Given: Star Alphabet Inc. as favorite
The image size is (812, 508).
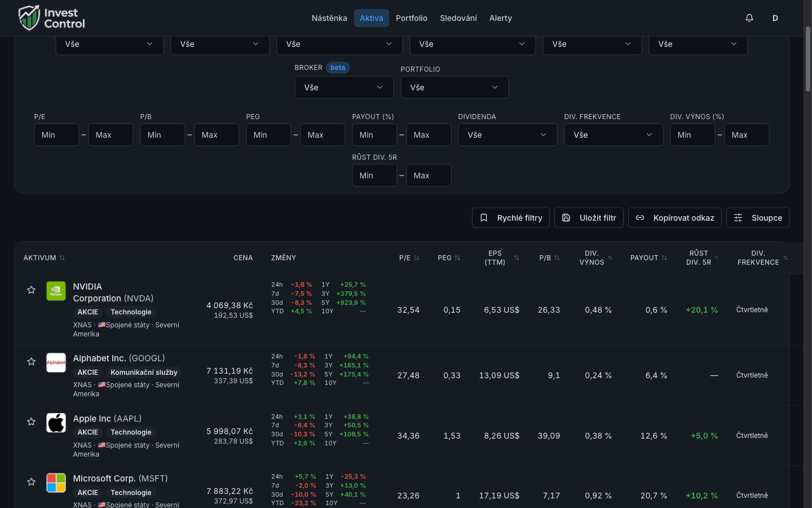Looking at the screenshot, I should (x=32, y=362).
